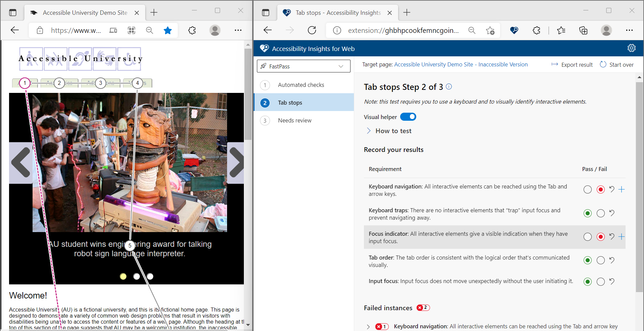The width and height of the screenshot is (644, 331).
Task: Toggle the Visual helper switch
Action: [x=408, y=117]
